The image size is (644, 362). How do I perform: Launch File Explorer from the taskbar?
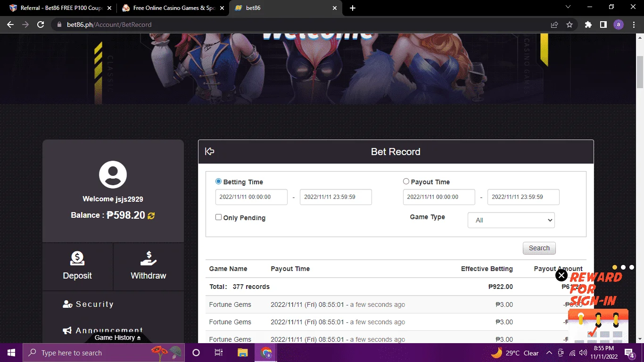coord(242,353)
